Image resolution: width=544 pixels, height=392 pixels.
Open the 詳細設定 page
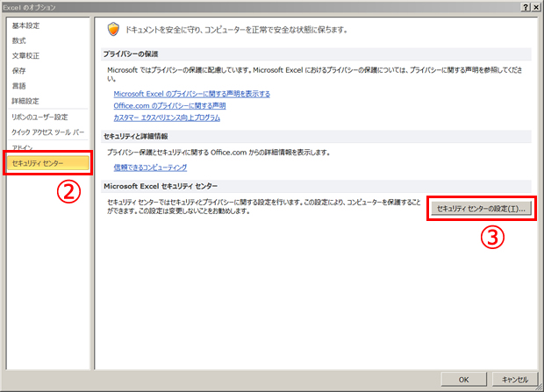[25, 101]
